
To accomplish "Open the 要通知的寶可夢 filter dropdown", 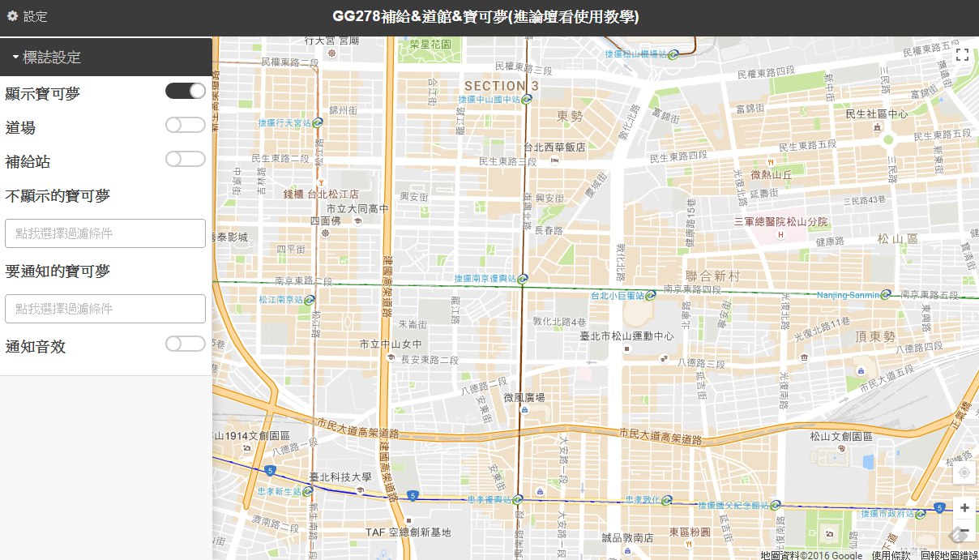I will point(105,309).
